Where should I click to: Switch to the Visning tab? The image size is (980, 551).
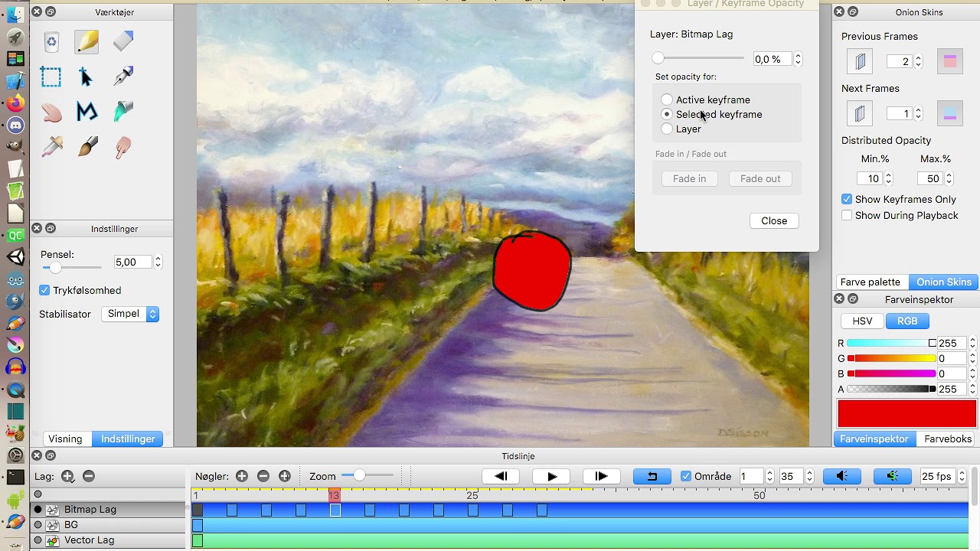pyautogui.click(x=65, y=439)
